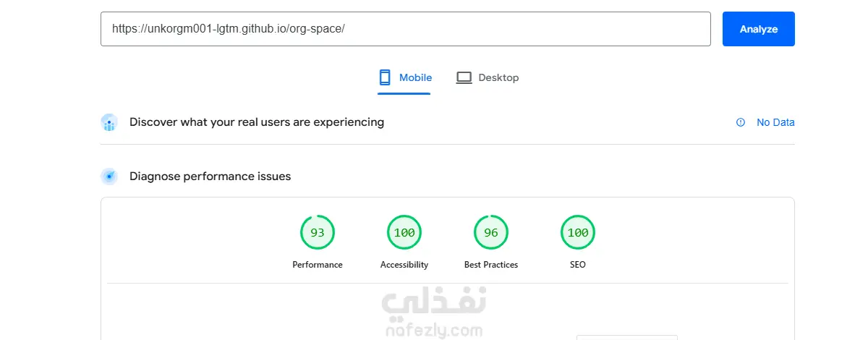This screenshot has height=340, width=868.
Task: Focus the URL input field
Action: 405,29
